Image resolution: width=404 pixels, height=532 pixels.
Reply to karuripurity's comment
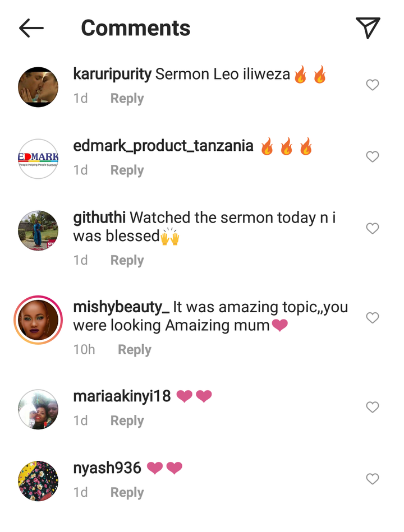[x=127, y=99]
